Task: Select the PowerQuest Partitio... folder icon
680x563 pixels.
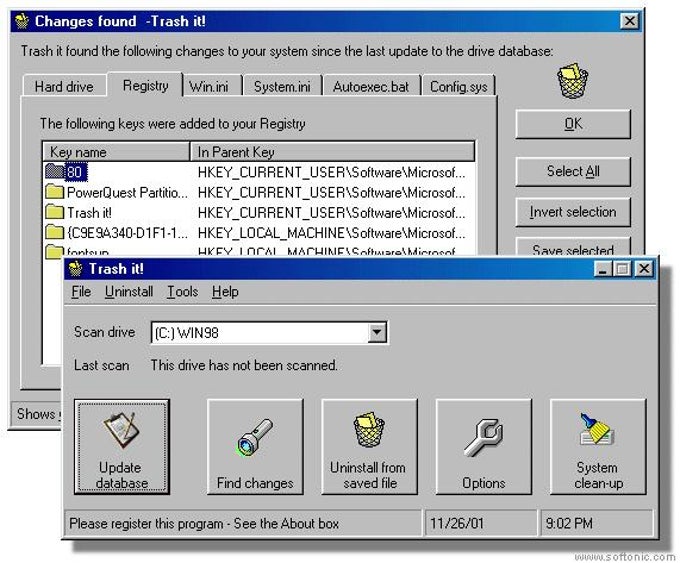Action: [x=54, y=192]
